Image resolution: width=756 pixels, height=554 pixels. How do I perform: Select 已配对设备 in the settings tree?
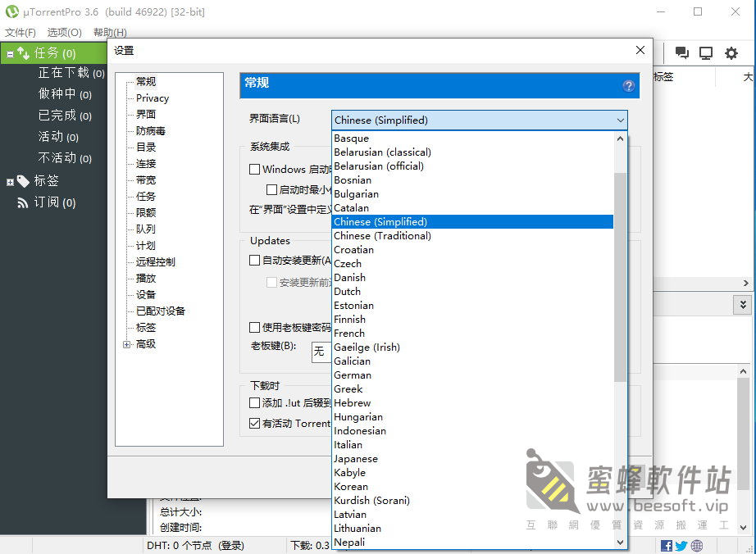tap(161, 311)
